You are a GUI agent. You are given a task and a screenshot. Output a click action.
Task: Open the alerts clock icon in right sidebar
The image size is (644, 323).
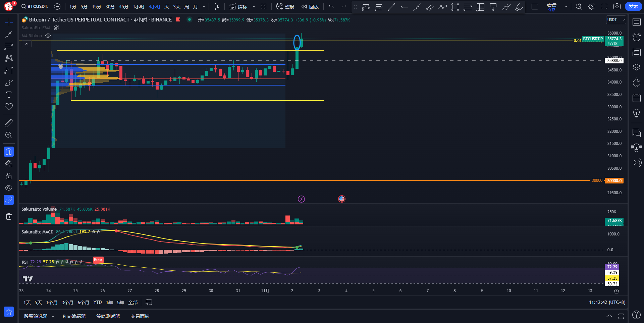click(x=636, y=37)
